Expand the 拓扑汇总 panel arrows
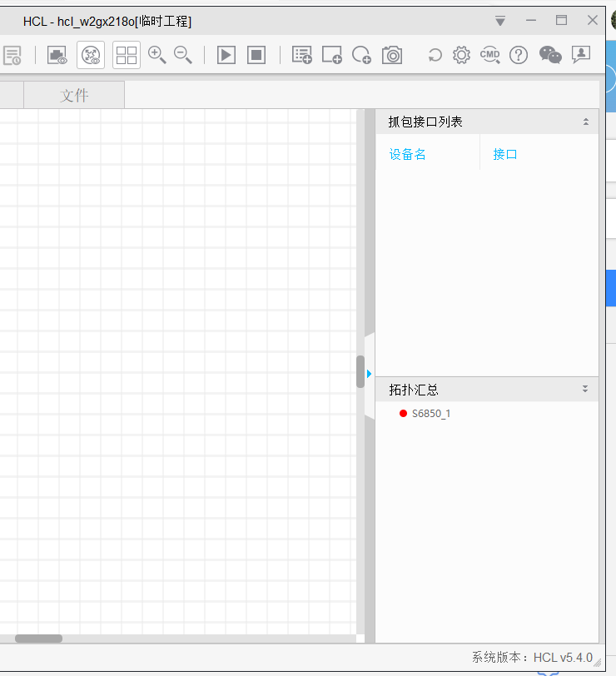This screenshot has width=616, height=676. click(585, 389)
